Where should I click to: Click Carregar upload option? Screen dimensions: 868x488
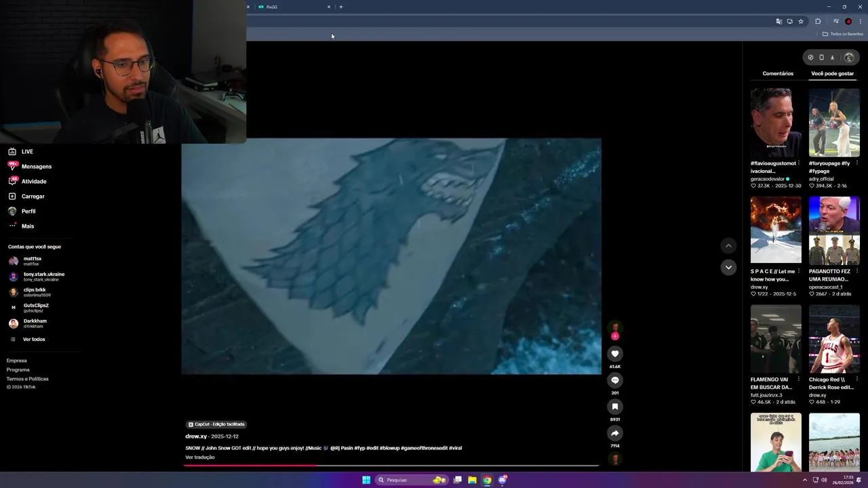[x=26, y=197]
